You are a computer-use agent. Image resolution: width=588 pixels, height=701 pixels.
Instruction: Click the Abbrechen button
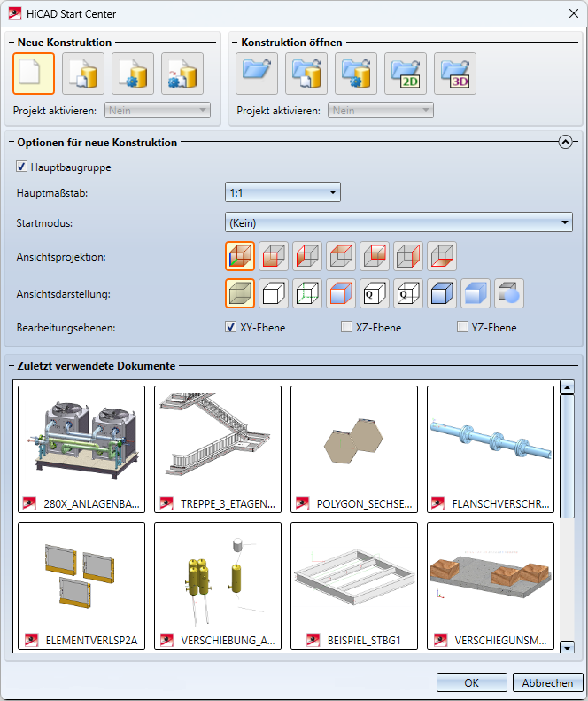(548, 682)
